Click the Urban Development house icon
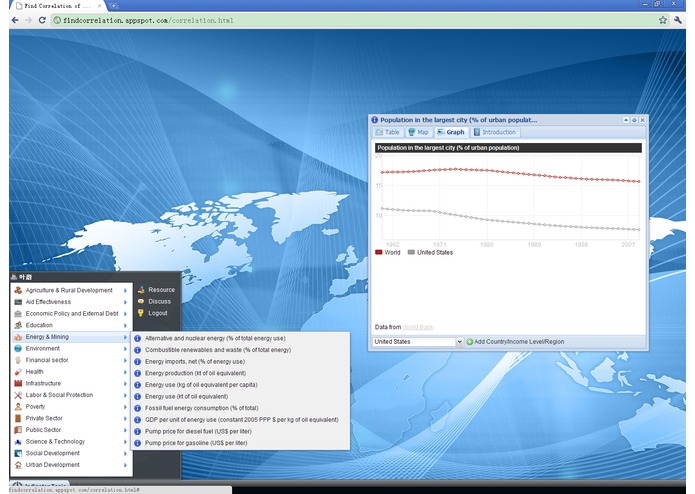Viewport: 695px width, 494px height. coord(18,465)
